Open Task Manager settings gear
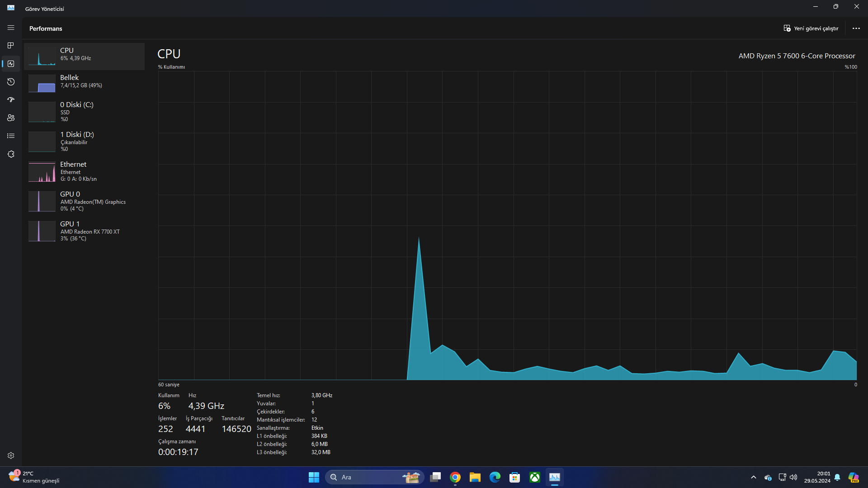The image size is (868, 488). [11, 455]
